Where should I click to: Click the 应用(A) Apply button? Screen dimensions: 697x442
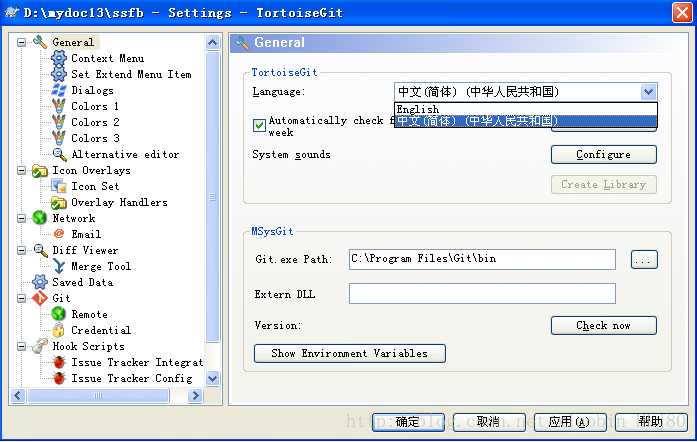(x=570, y=422)
